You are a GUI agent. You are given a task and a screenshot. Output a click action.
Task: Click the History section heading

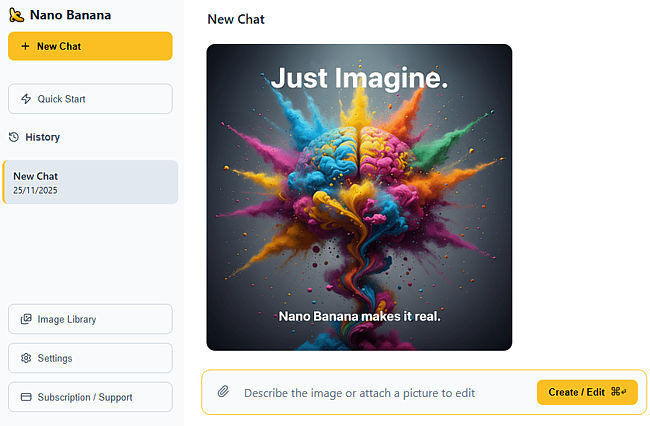pos(42,137)
